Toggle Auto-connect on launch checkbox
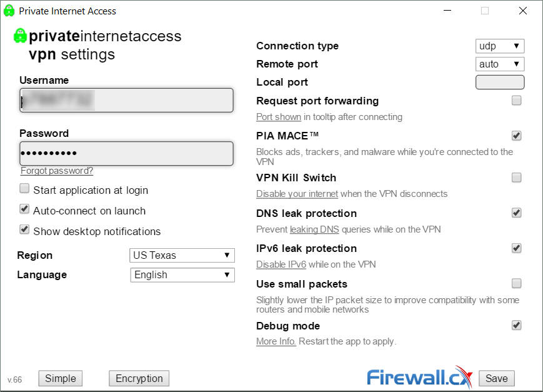Screen dimensions: 543x392 pos(24,209)
